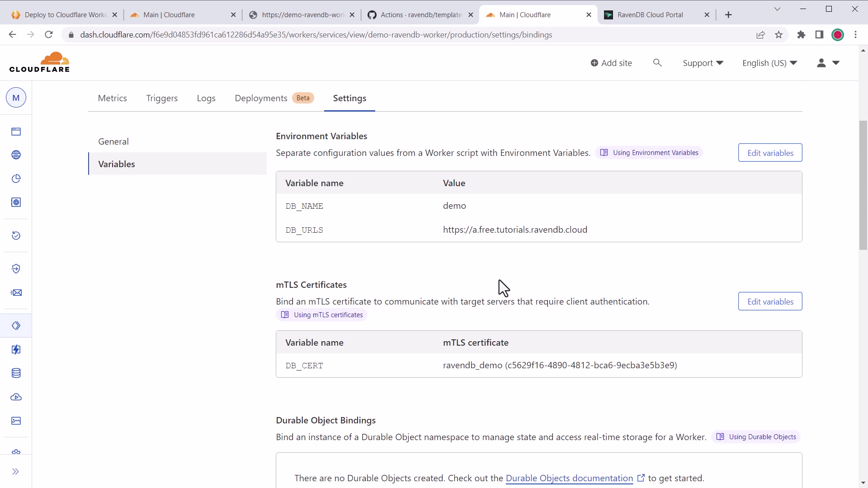The image size is (868, 488).
Task: Toggle the browser side panel icon
Action: point(819,35)
